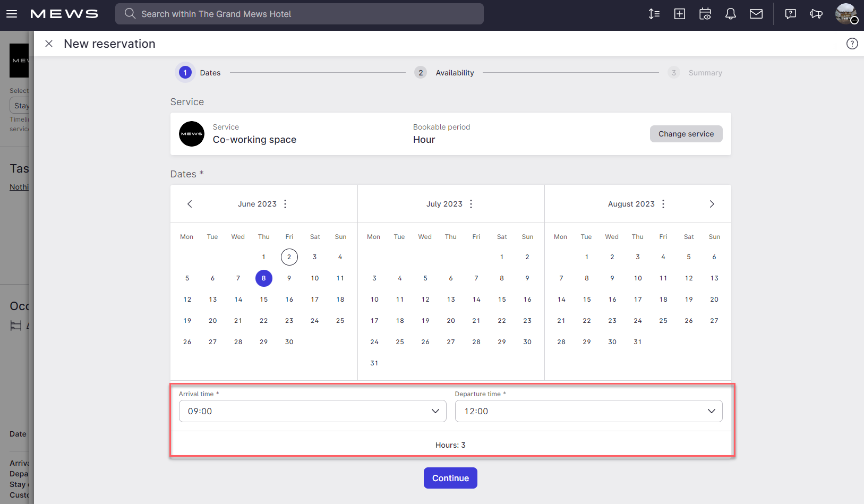The width and height of the screenshot is (864, 504).
Task: Click the Continue button
Action: (x=450, y=477)
